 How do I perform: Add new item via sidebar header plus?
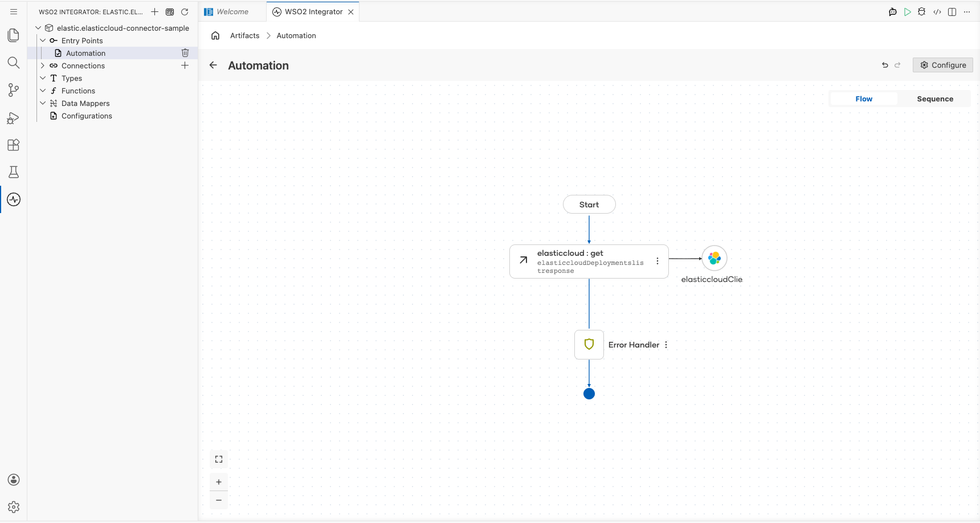coord(154,11)
